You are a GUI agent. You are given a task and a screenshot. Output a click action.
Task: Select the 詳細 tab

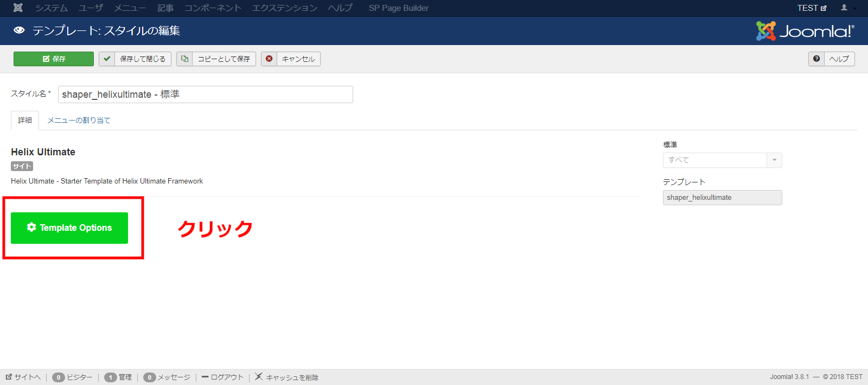tap(25, 120)
